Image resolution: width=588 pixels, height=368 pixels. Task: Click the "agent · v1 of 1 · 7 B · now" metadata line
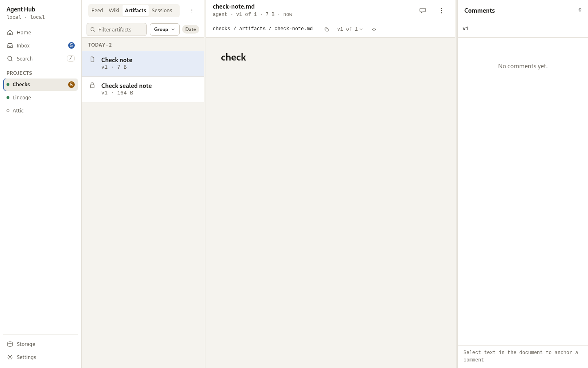pos(252,15)
